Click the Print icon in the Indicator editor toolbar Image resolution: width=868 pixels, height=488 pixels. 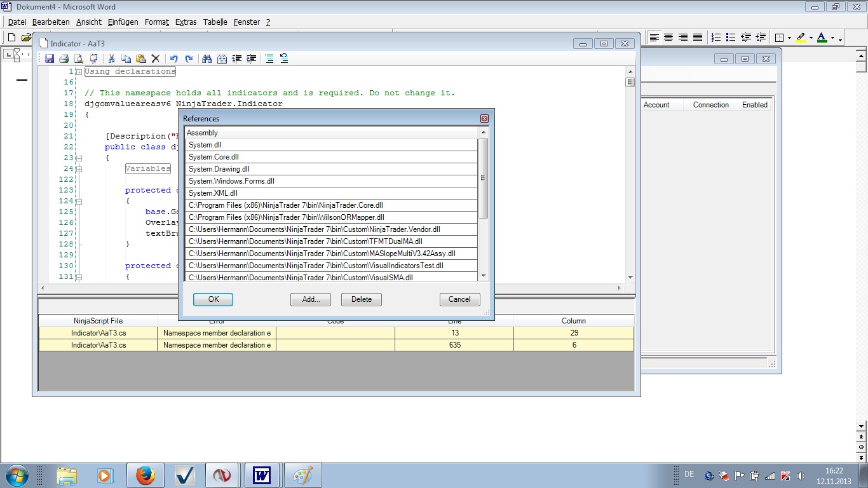(x=64, y=58)
